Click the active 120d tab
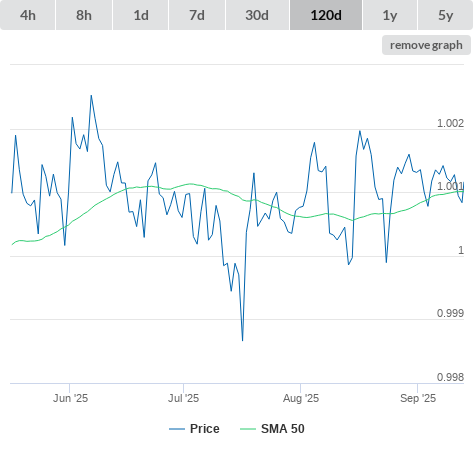Image resolution: width=474 pixels, height=455 pixels. coord(326,15)
